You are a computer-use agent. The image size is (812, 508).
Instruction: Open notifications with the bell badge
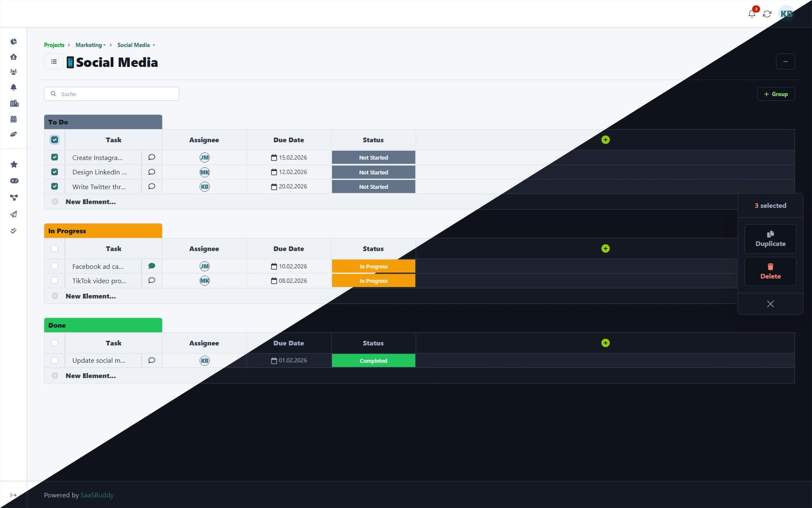(x=752, y=14)
